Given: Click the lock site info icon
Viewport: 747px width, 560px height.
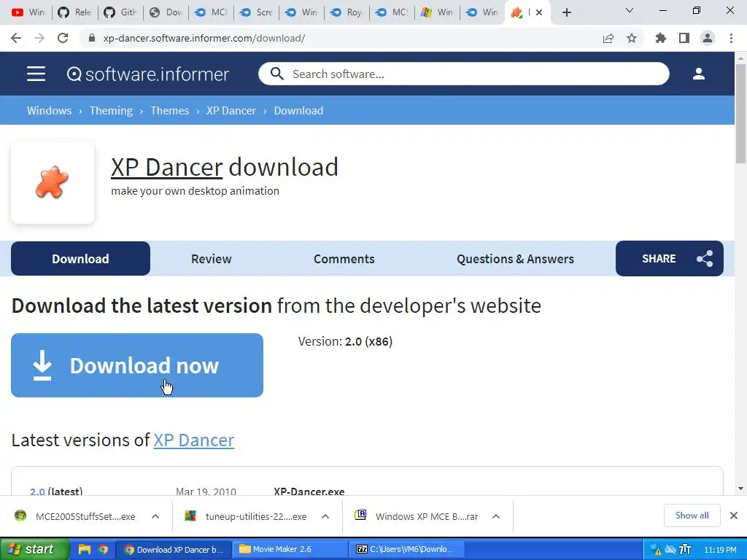Looking at the screenshot, I should point(92,38).
